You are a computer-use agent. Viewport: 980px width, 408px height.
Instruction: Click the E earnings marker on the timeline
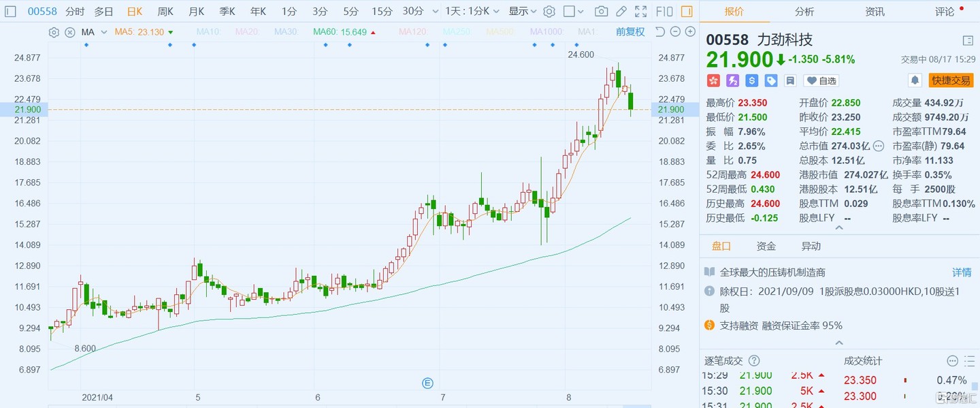(x=428, y=383)
